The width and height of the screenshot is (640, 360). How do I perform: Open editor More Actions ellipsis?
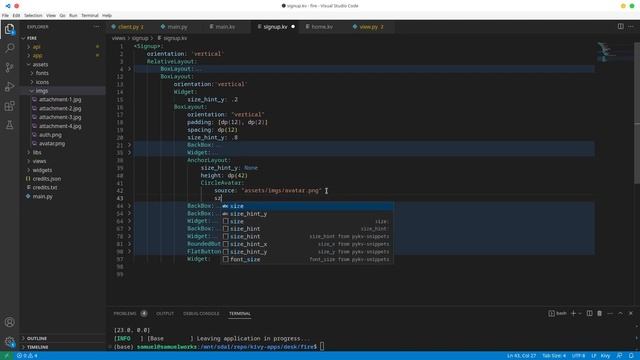pos(631,27)
